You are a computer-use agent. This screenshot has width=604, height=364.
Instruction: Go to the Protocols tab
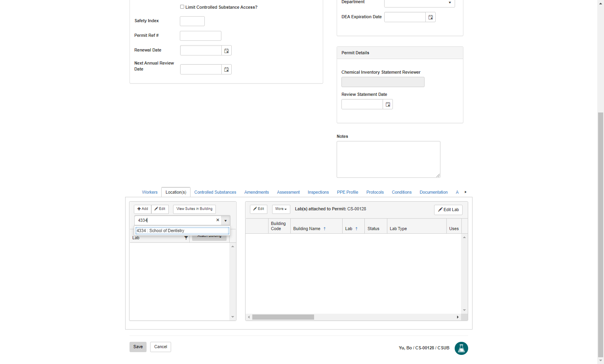click(x=375, y=192)
